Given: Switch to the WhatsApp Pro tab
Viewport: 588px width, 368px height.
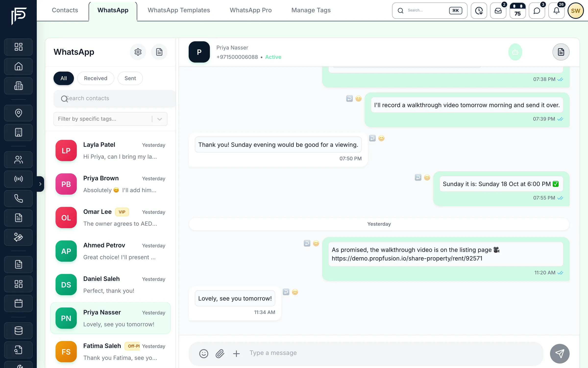Looking at the screenshot, I should pos(251,10).
